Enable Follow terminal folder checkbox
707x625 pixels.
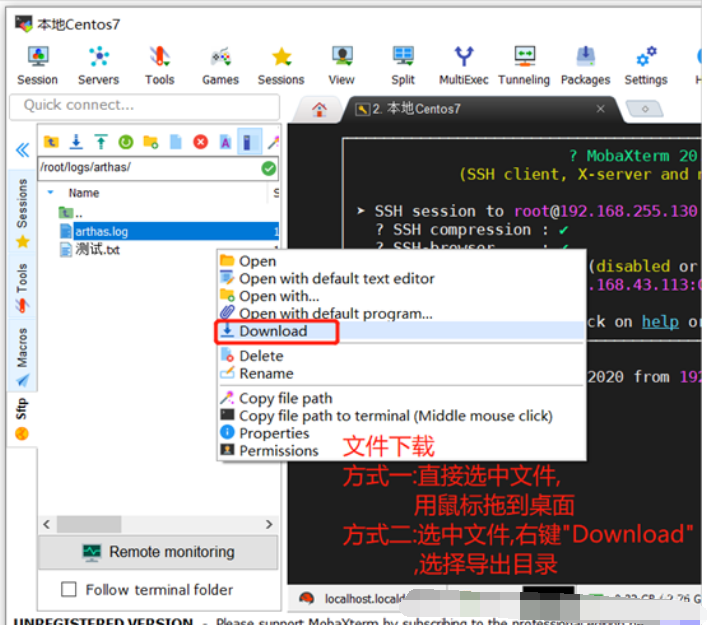coord(69,590)
